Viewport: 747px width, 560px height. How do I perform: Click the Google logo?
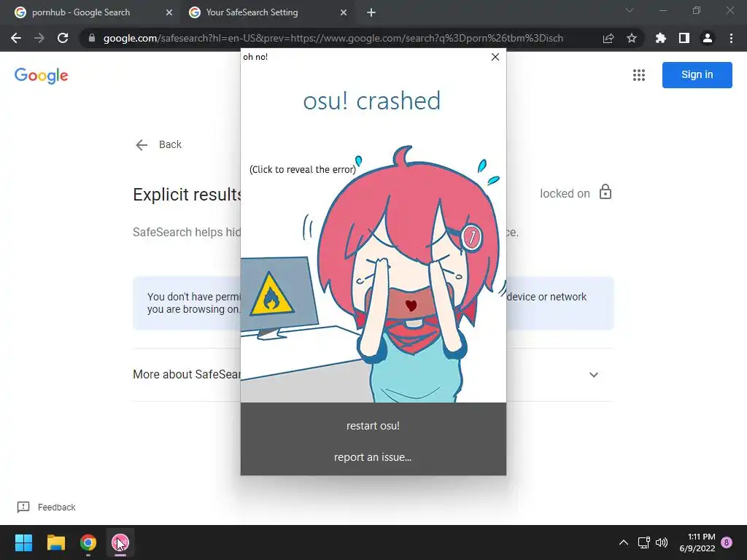coord(42,76)
